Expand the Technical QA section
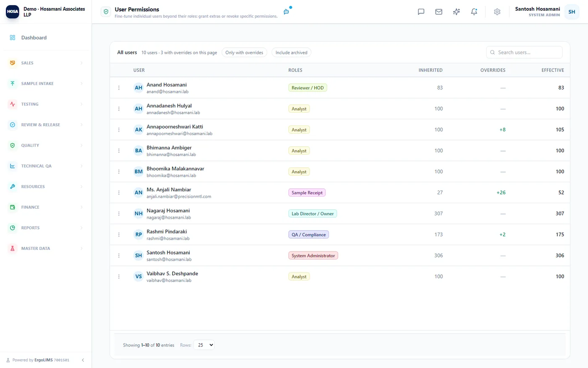This screenshot has width=588, height=368. [46, 166]
